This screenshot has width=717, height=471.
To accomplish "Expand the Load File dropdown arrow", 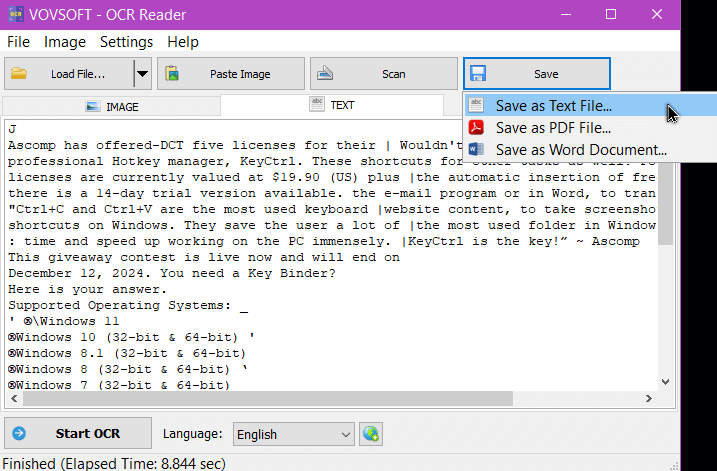I will [143, 74].
